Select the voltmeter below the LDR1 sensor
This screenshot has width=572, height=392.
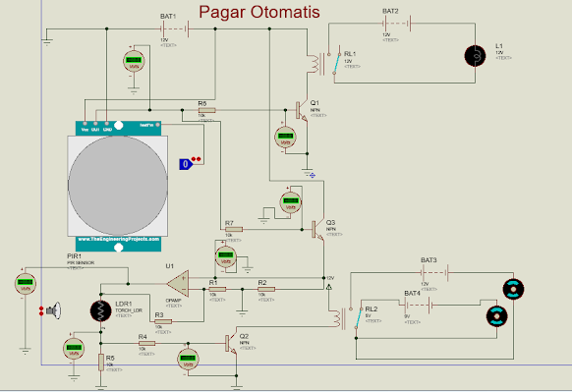pos(74,348)
